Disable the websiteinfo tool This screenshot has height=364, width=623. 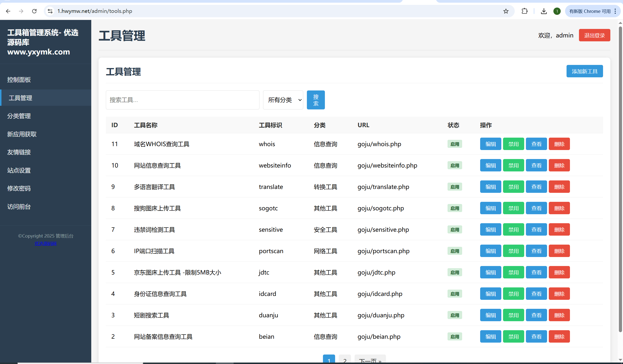coord(513,165)
